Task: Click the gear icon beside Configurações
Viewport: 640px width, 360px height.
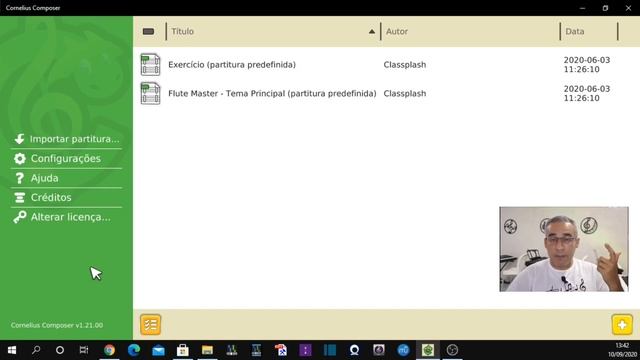Action: coord(19,158)
